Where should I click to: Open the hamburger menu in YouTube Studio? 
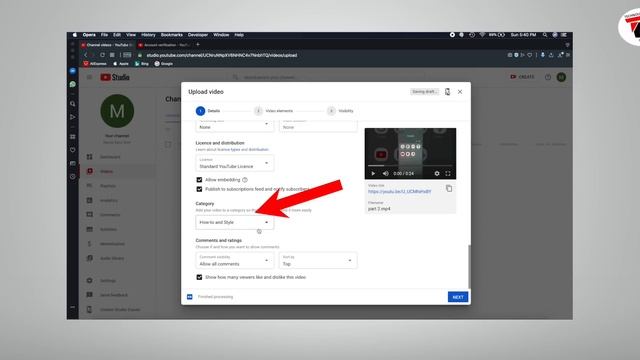(x=89, y=77)
